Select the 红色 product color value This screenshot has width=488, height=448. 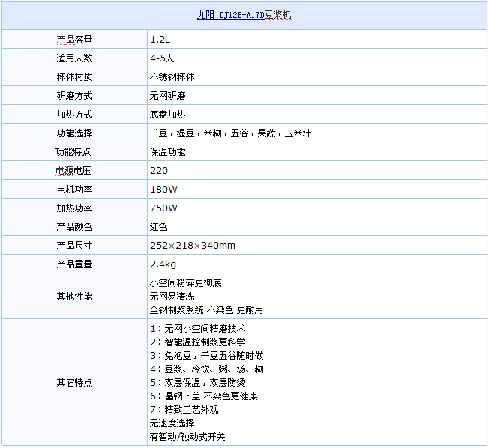pyautogui.click(x=158, y=226)
